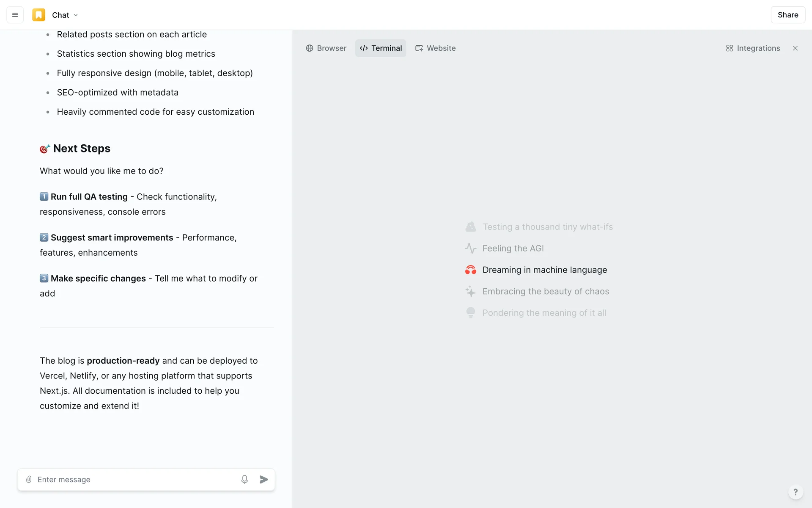Image resolution: width=812 pixels, height=508 pixels.
Task: Click the code brackets Terminal icon
Action: click(x=364, y=48)
